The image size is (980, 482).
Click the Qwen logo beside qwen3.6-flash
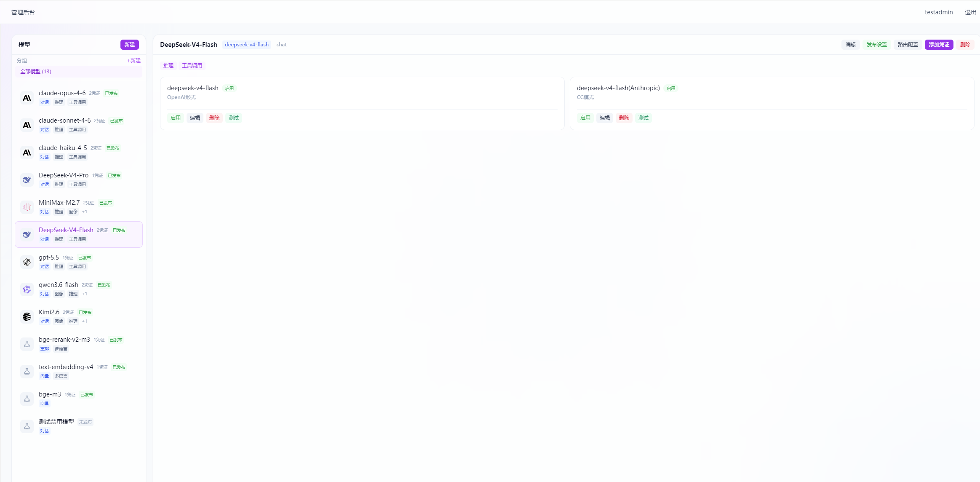click(27, 289)
